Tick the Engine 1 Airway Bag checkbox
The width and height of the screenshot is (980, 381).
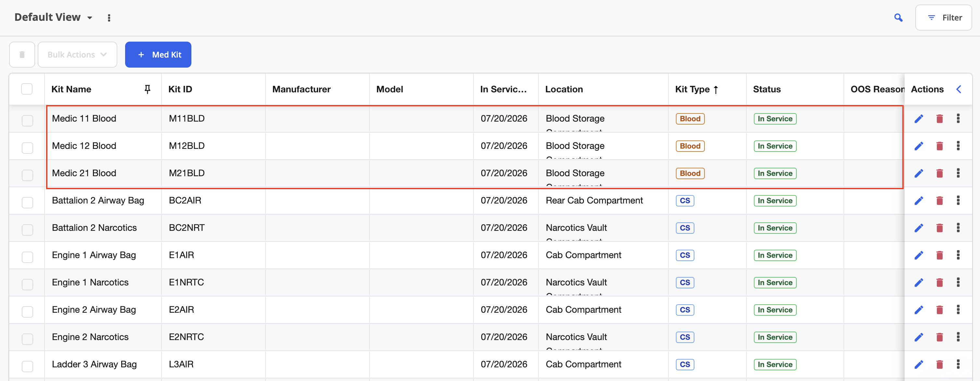[27, 257]
